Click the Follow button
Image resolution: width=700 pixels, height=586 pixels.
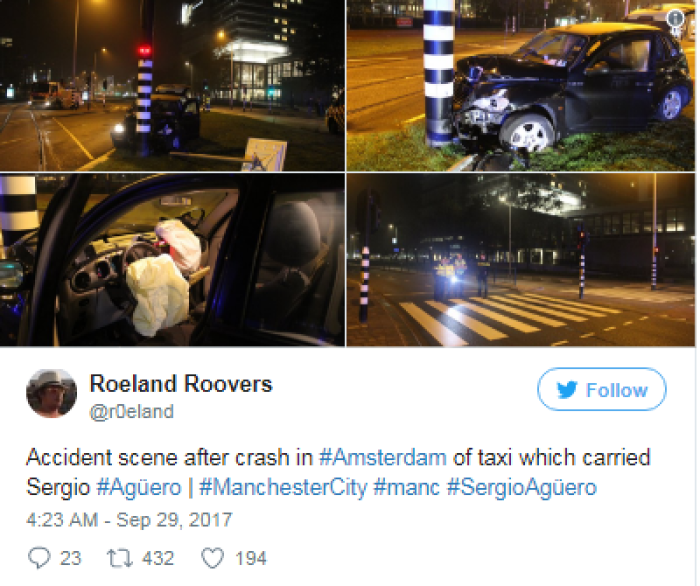tap(602, 389)
